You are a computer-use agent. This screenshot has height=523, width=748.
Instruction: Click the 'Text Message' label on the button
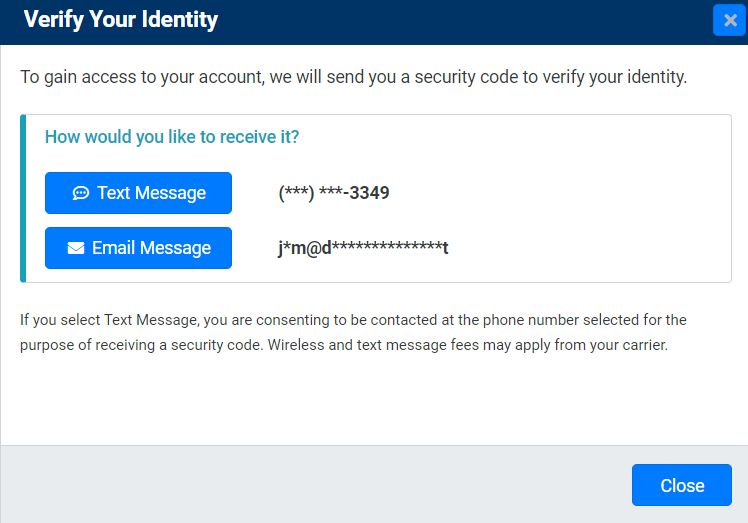click(151, 193)
